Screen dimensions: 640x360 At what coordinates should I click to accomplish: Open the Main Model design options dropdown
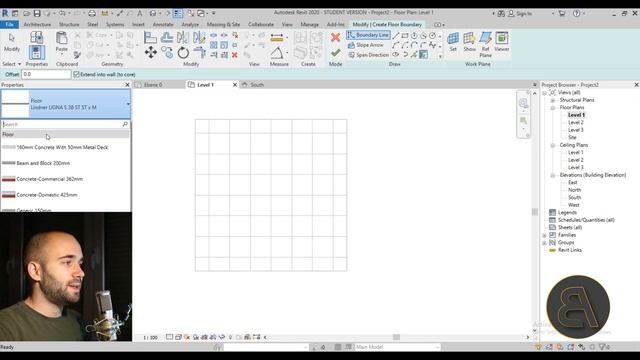tap(437, 347)
